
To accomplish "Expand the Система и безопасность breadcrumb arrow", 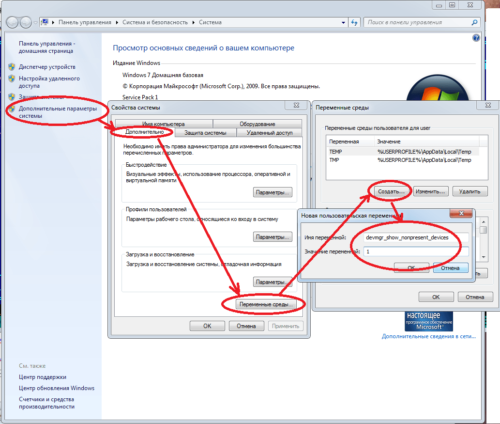I will [x=193, y=22].
